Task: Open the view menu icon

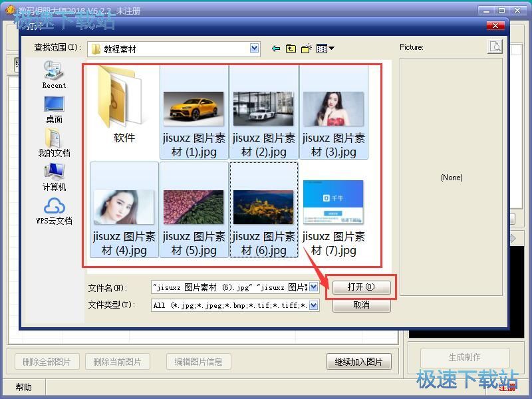Action: point(325,49)
